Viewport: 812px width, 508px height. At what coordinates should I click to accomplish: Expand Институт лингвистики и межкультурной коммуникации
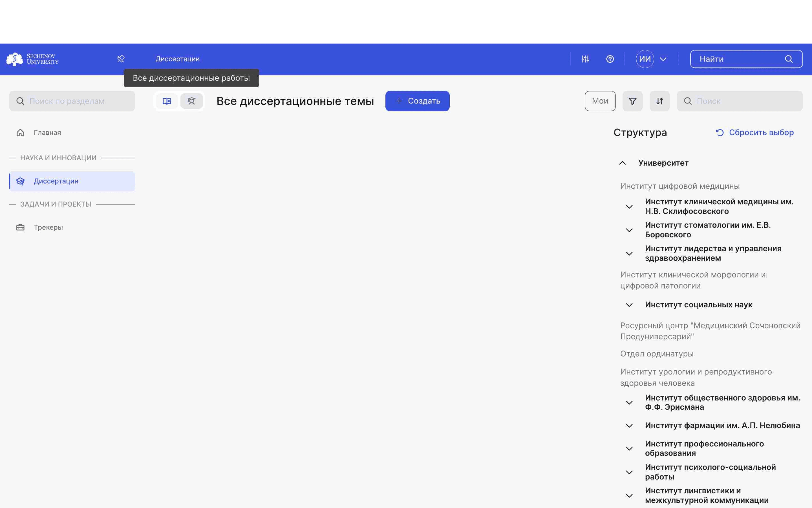(629, 496)
